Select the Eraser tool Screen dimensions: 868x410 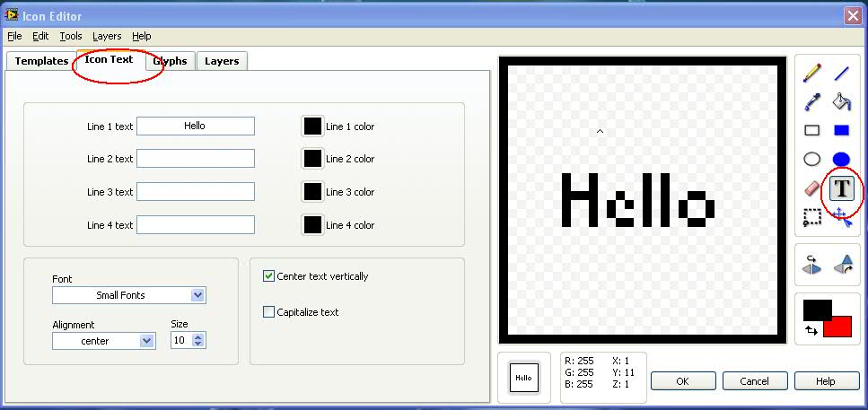[x=811, y=188]
